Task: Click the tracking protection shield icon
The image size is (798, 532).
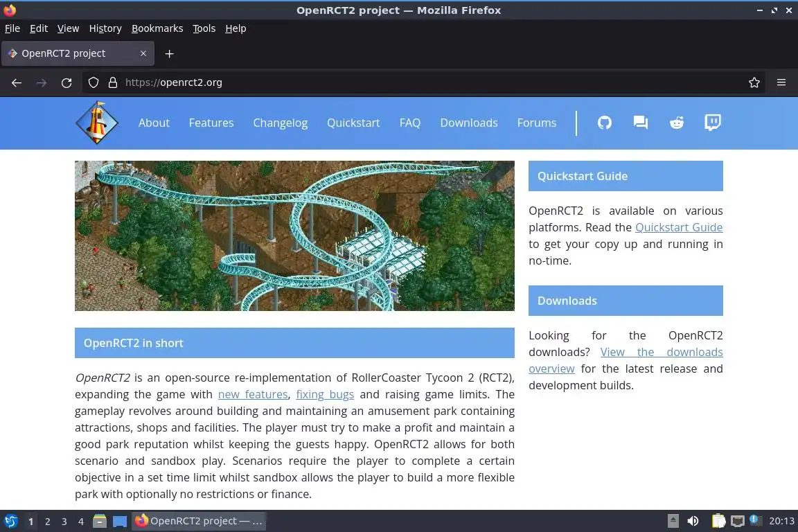Action: (93, 82)
